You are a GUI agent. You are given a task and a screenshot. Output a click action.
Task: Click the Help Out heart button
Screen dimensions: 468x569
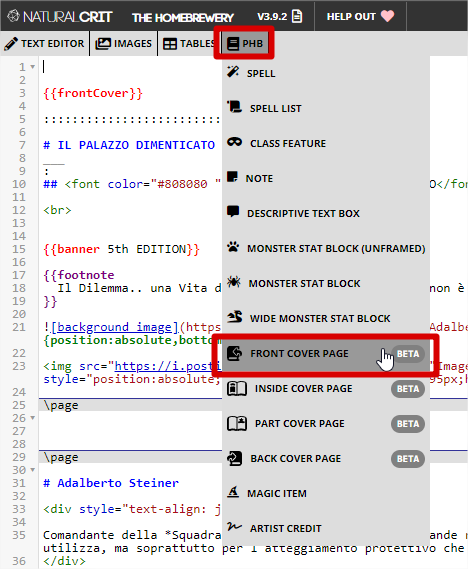pos(360,16)
